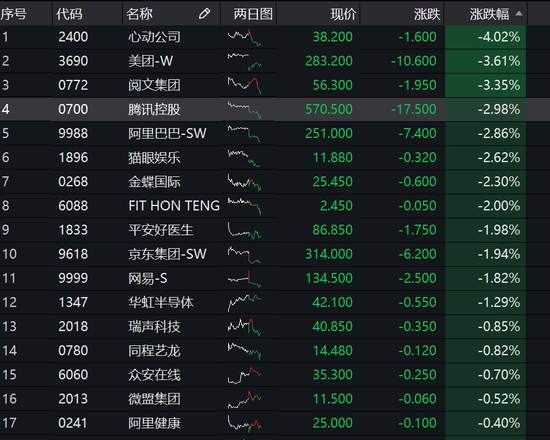Select stock name 金蝶国际

pyautogui.click(x=154, y=182)
